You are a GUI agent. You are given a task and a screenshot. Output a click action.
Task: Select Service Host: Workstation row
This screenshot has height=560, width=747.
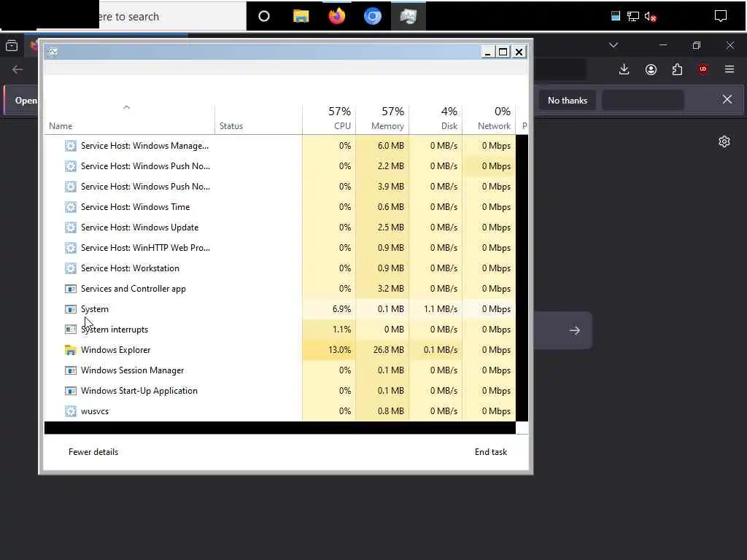(280, 268)
